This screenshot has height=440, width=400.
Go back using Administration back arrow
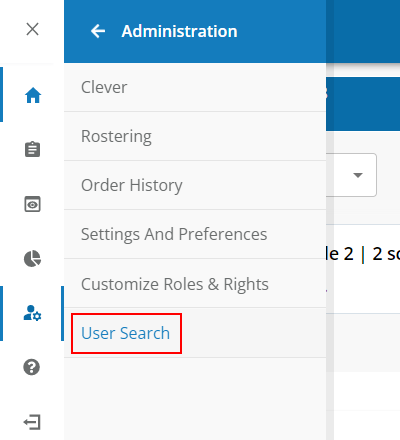[98, 31]
